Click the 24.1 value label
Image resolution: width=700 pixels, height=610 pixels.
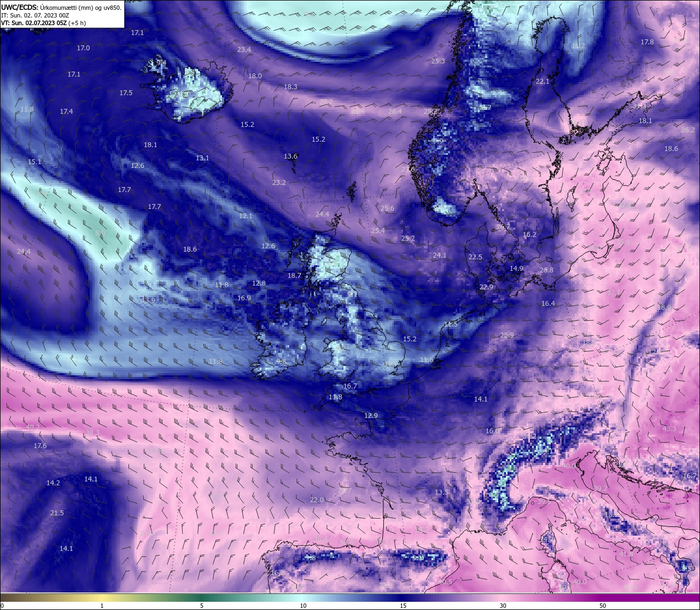pyautogui.click(x=440, y=255)
